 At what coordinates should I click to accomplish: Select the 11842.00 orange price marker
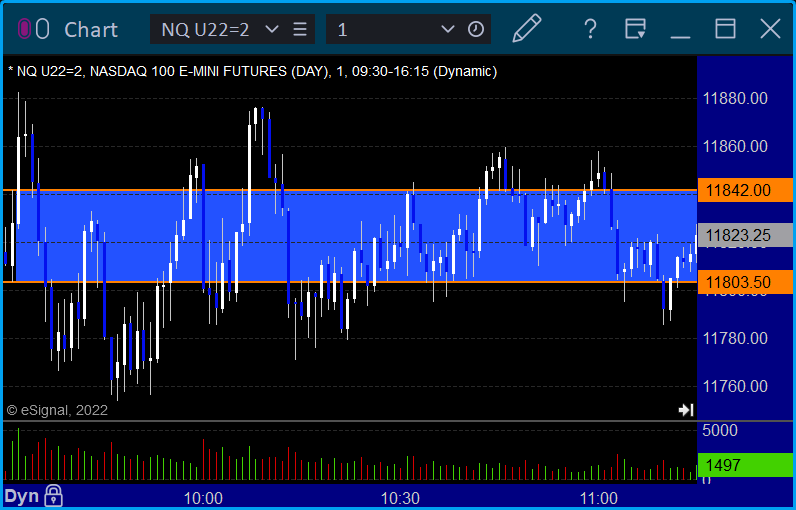[x=745, y=190]
